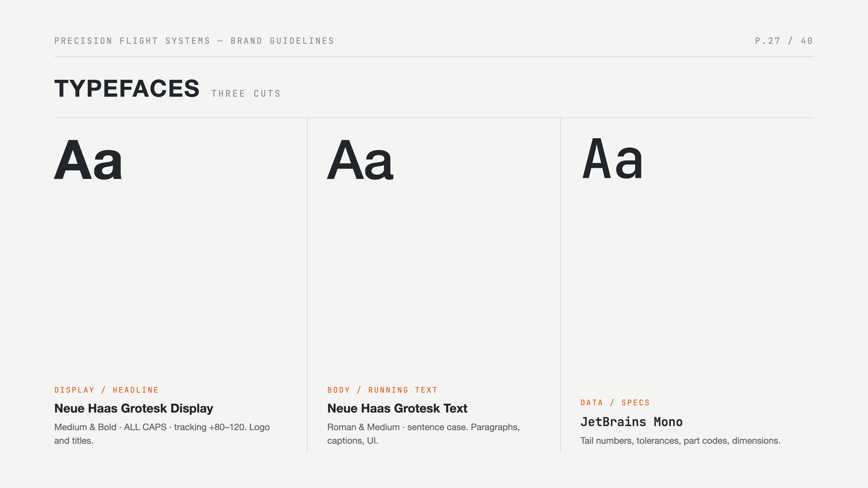The image size is (868, 488).
Task: Click the font name "Neue Haas Grotesk Text"
Action: click(397, 408)
